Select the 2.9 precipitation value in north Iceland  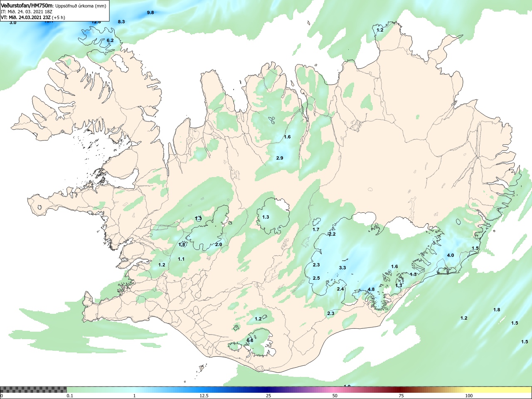tap(280, 158)
